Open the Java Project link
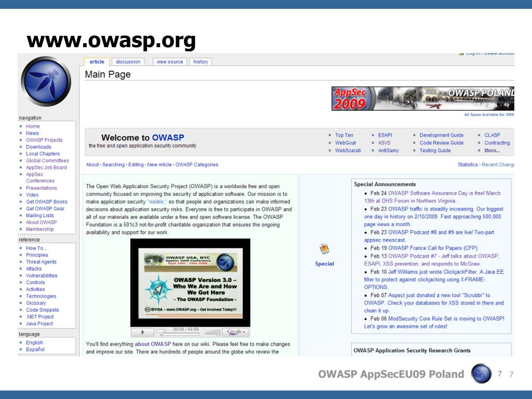The image size is (532, 399). (x=39, y=323)
